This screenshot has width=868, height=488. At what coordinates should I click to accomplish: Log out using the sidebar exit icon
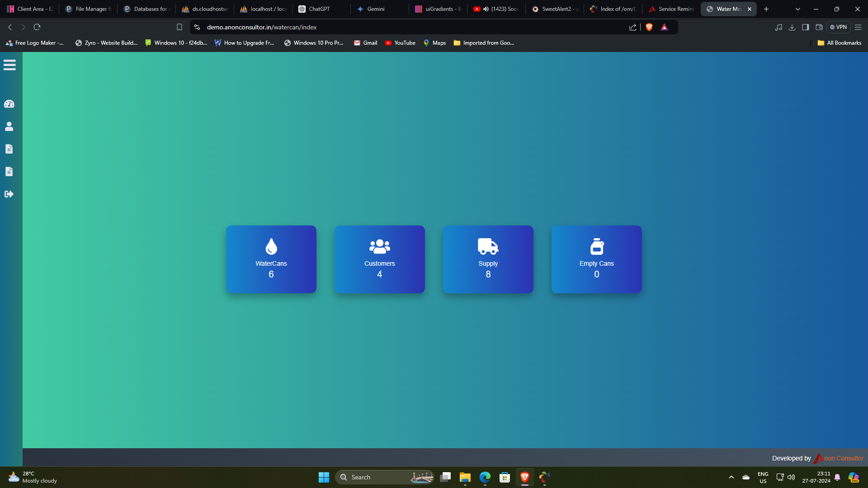click(x=9, y=194)
